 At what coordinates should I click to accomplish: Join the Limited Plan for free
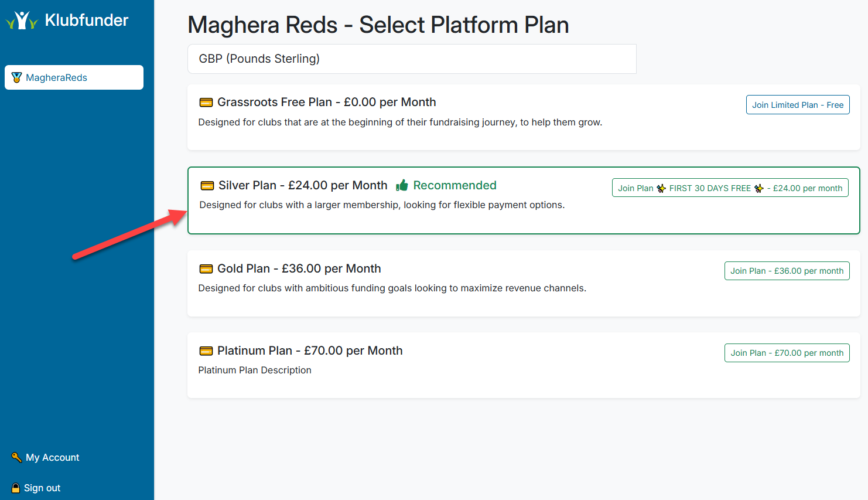click(x=798, y=104)
